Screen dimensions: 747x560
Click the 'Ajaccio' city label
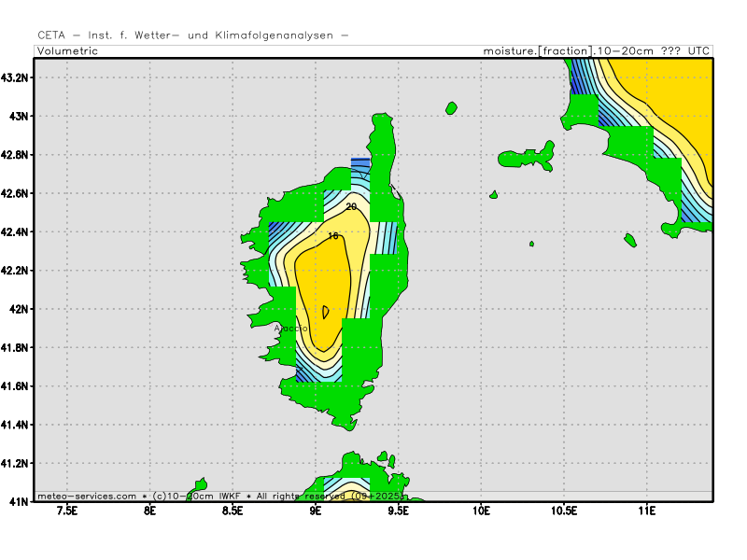[290, 329]
